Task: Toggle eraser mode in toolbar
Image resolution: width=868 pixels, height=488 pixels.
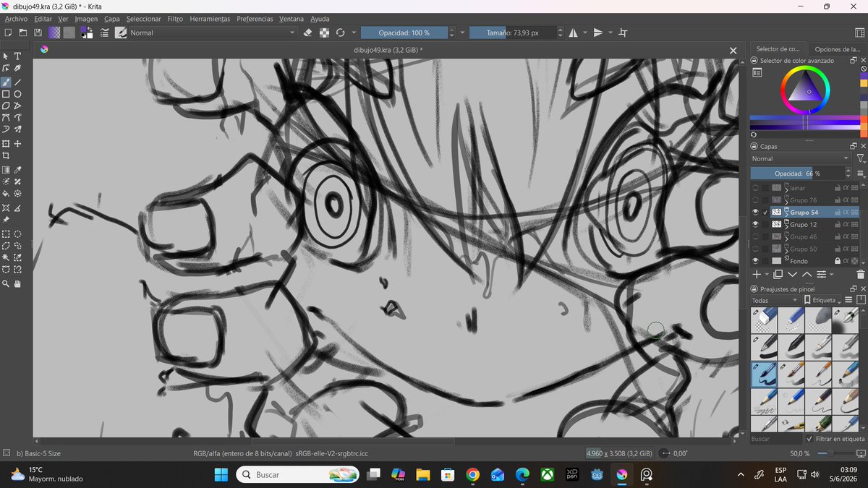Action: pyautogui.click(x=307, y=33)
